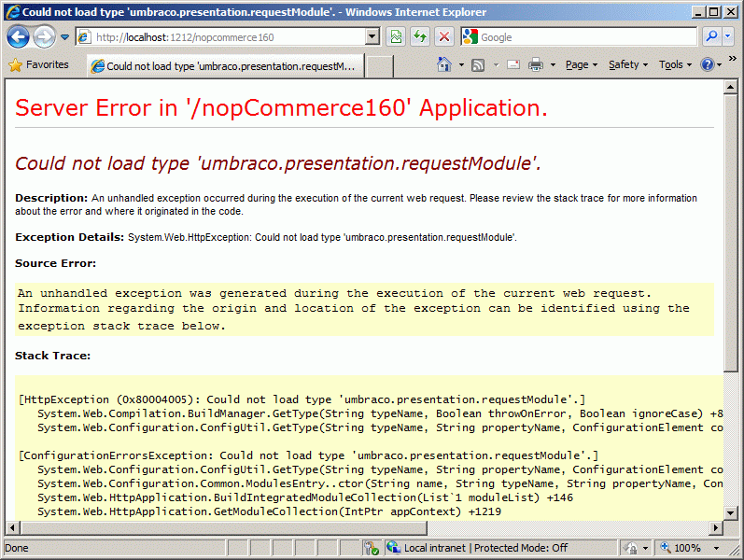Viewport: 744px width, 560px height.
Task: Click the 100% zoom level button
Action: tap(681, 548)
